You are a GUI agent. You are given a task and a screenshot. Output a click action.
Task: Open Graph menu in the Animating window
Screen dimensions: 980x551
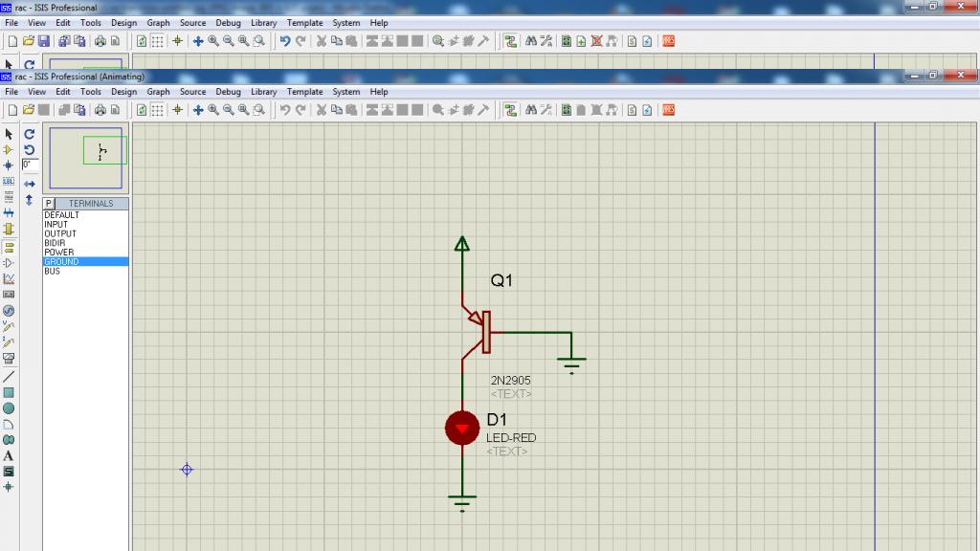pos(158,91)
